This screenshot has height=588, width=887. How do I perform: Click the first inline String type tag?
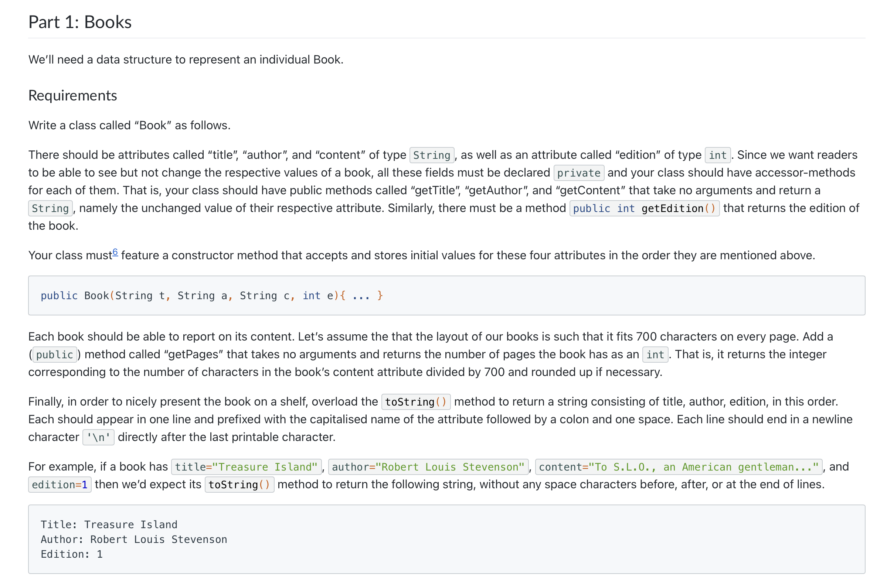432,155
